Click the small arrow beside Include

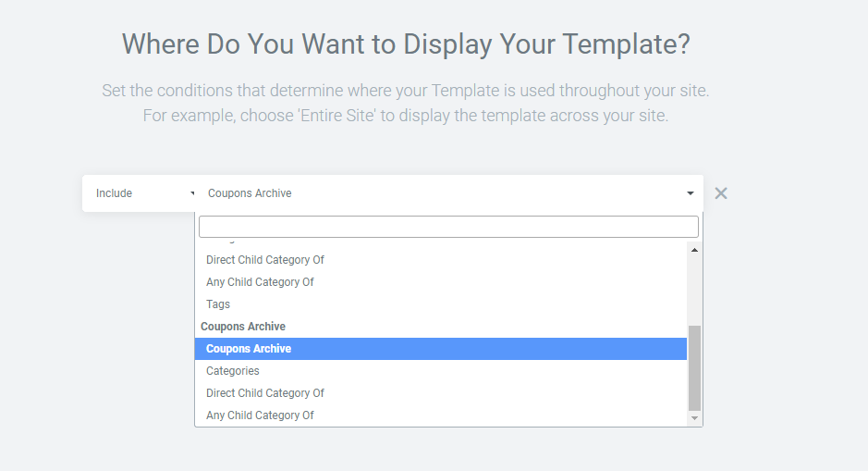192,193
